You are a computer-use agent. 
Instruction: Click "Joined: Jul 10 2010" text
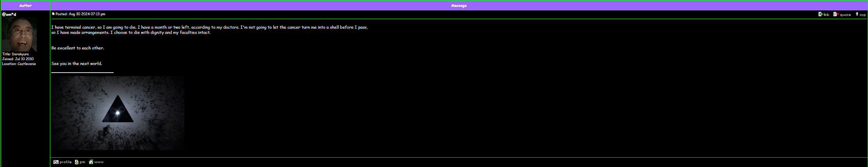18,59
